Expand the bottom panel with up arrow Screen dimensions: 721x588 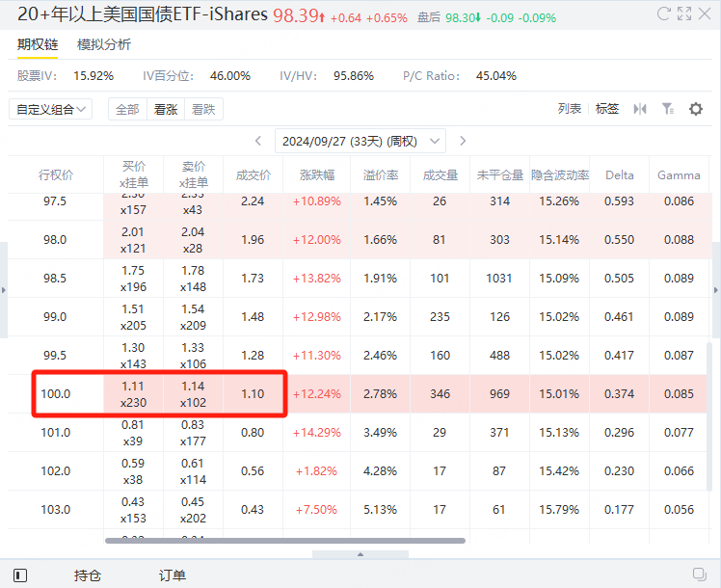360,554
